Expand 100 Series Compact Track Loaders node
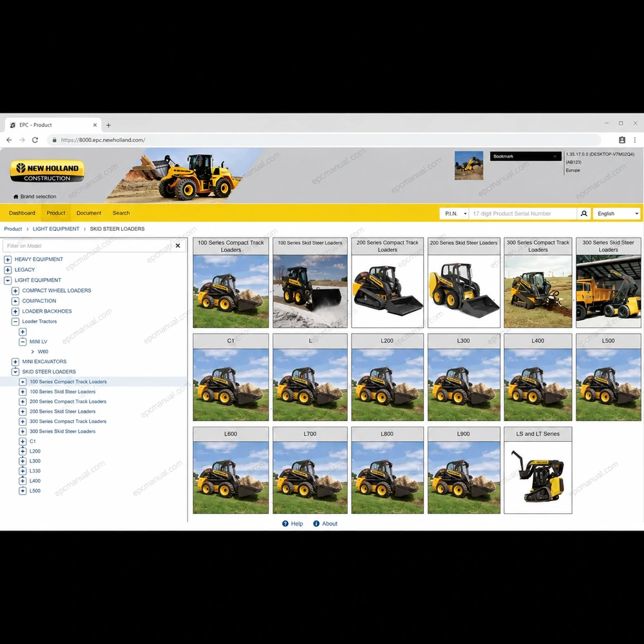Image resolution: width=644 pixels, height=644 pixels. click(x=23, y=381)
